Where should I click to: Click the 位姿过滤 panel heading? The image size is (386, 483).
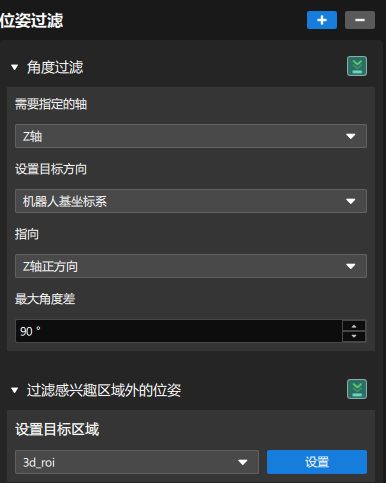pyautogui.click(x=32, y=20)
